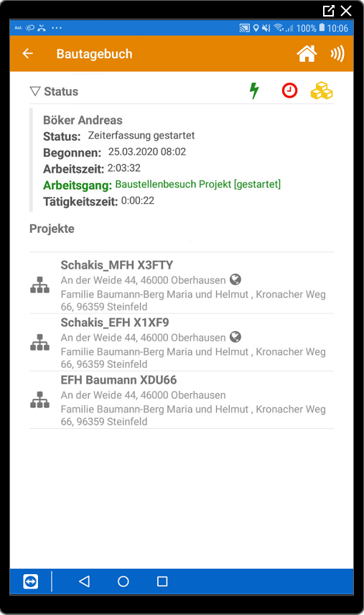This screenshot has width=364, height=615.
Task: Tap the hierarchy icon of Schakis_MFH X3FTY
Action: tap(40, 285)
